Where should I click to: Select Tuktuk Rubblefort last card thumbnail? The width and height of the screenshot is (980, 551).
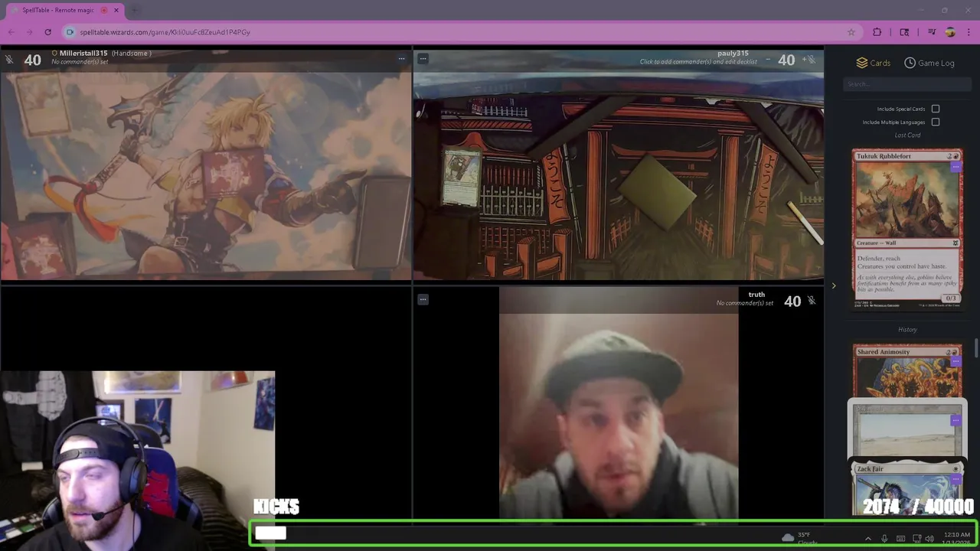(x=907, y=230)
